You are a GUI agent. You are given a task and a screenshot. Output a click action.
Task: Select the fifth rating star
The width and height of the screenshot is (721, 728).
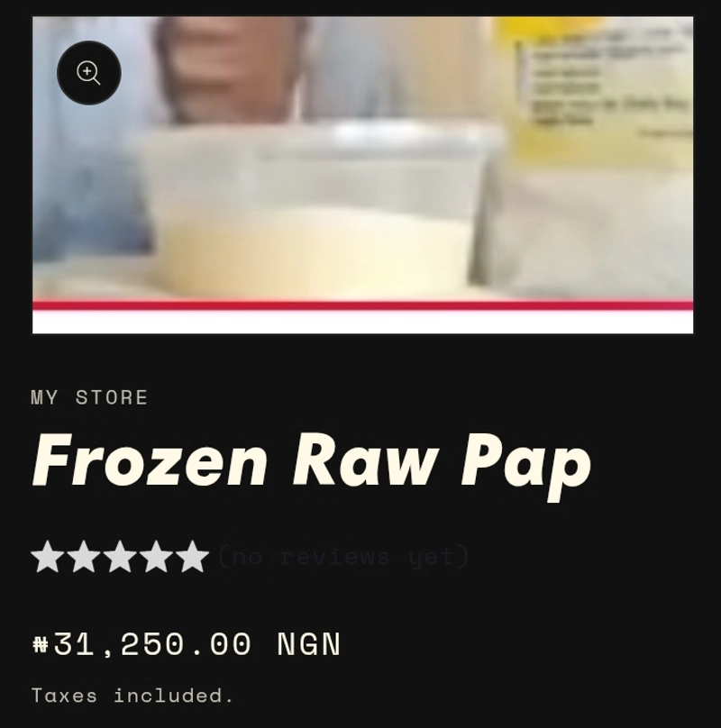(x=192, y=556)
